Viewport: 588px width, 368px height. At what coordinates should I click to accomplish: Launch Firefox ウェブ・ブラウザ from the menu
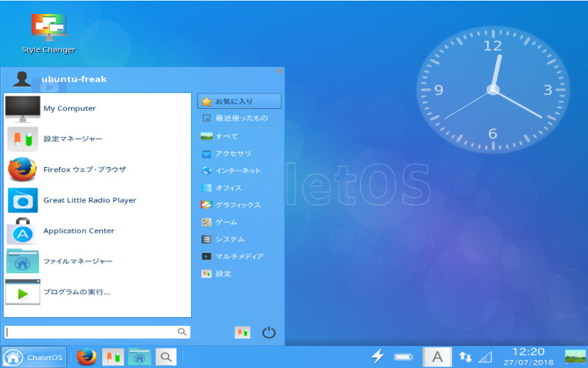coord(98,170)
